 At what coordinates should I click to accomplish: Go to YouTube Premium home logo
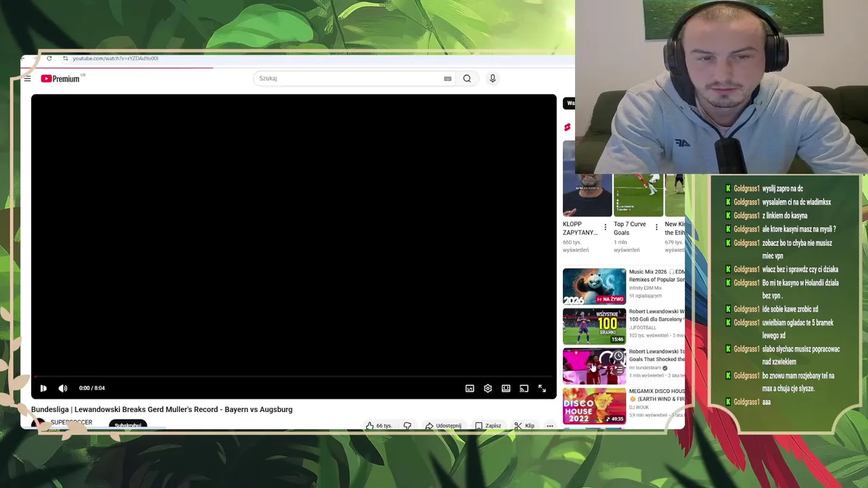pos(60,79)
